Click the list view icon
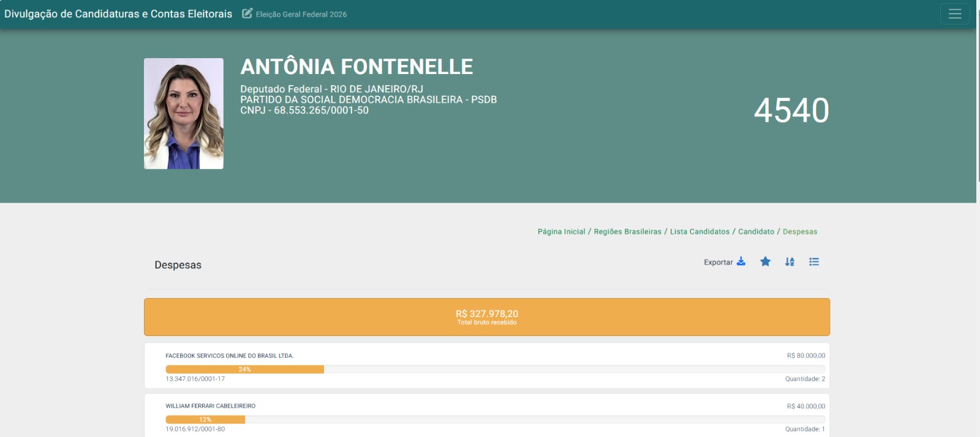 point(814,261)
